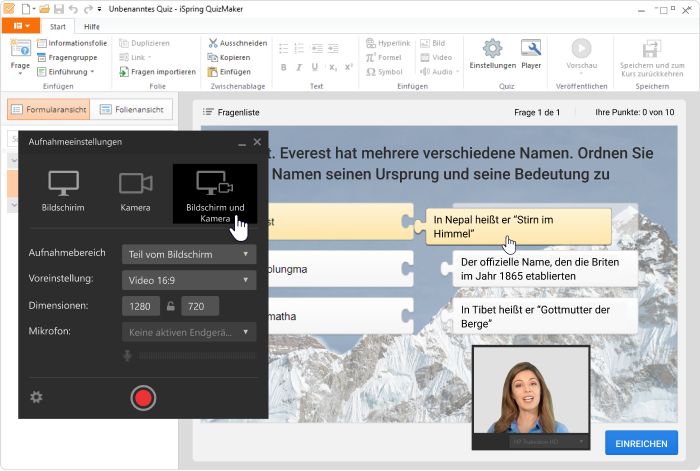Close the Aufnahmeeinstellungen panel
700x471 pixels.
(x=257, y=142)
